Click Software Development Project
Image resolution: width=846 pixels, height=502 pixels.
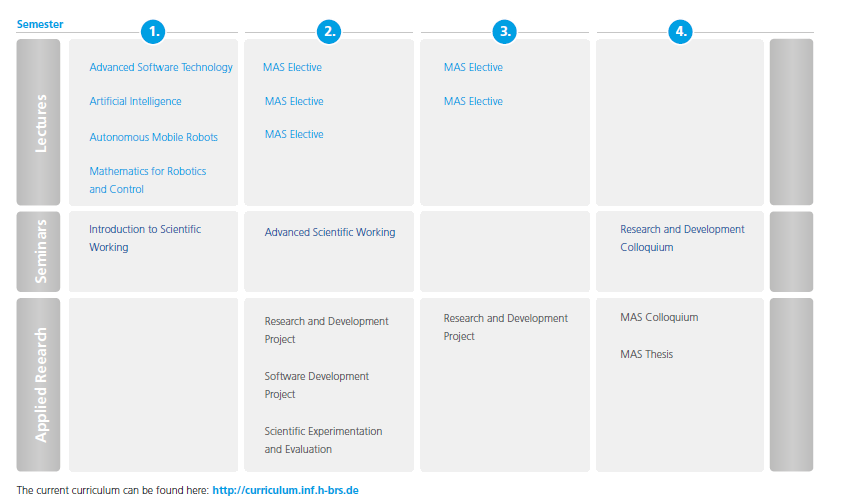316,385
